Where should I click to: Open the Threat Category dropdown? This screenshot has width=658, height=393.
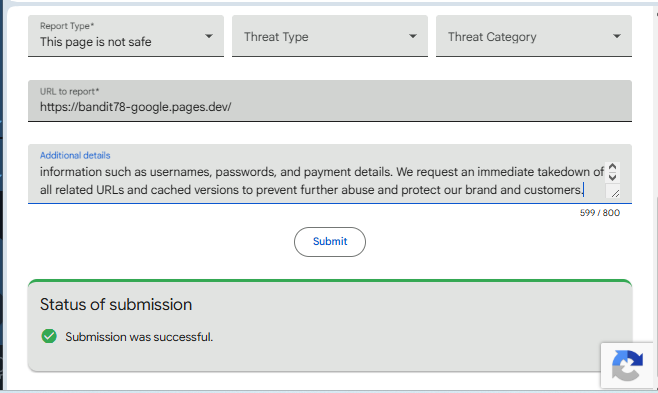[x=534, y=36]
